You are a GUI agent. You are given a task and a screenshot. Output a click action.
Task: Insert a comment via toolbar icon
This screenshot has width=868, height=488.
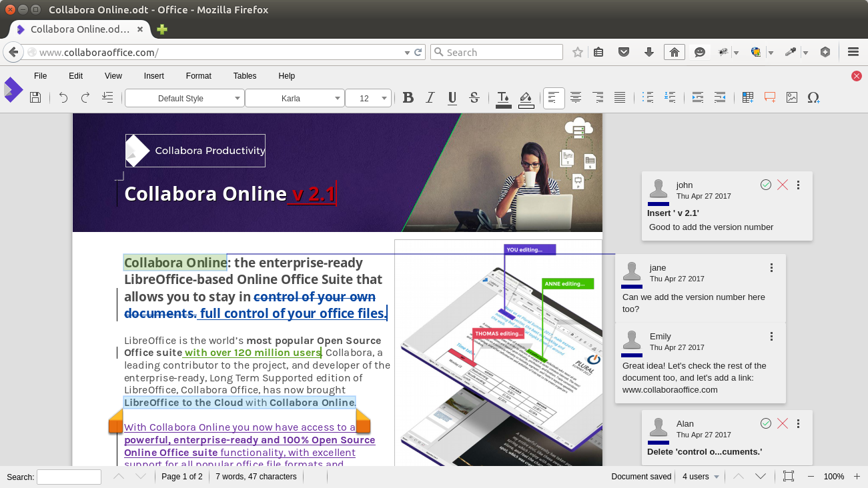coord(770,98)
